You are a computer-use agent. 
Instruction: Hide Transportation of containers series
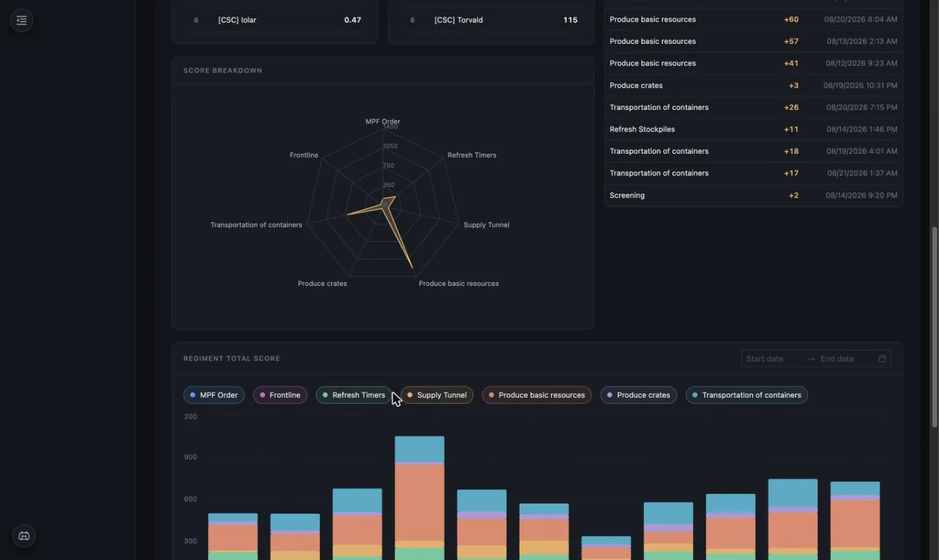[x=747, y=395]
